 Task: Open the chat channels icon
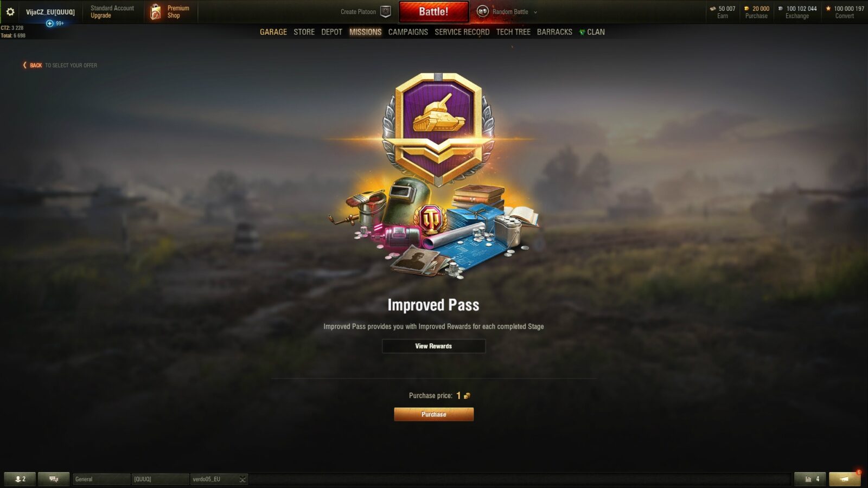(x=54, y=479)
